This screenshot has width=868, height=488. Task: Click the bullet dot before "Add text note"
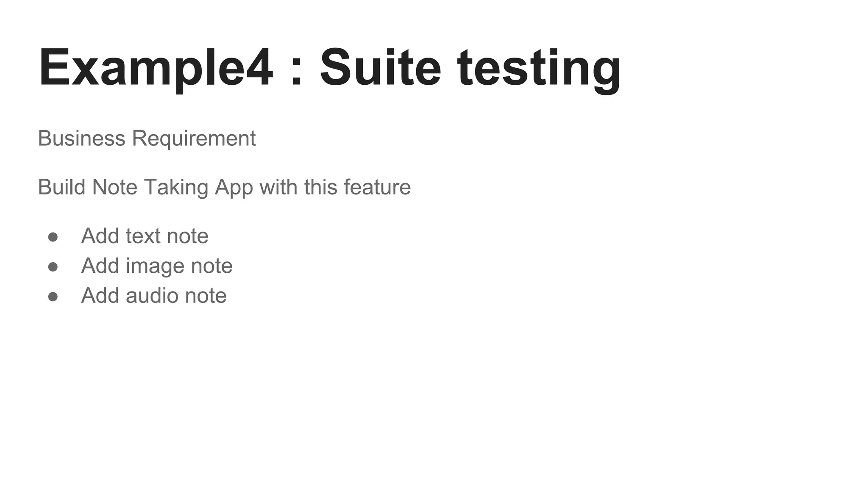(x=53, y=237)
